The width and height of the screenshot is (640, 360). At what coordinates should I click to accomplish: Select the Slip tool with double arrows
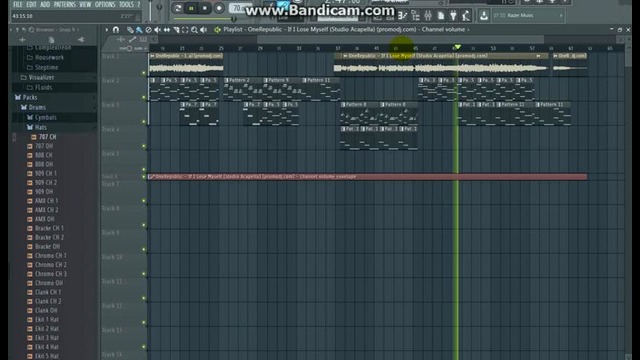tap(167, 30)
